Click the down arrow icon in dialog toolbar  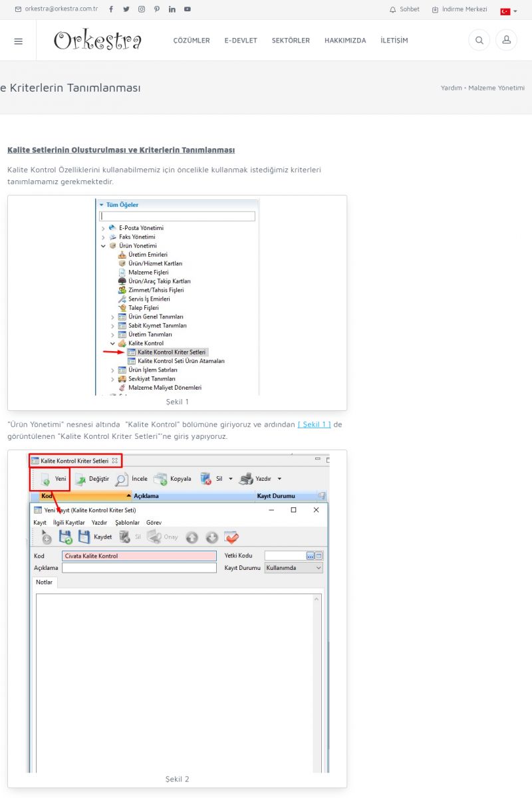pyautogui.click(x=211, y=537)
